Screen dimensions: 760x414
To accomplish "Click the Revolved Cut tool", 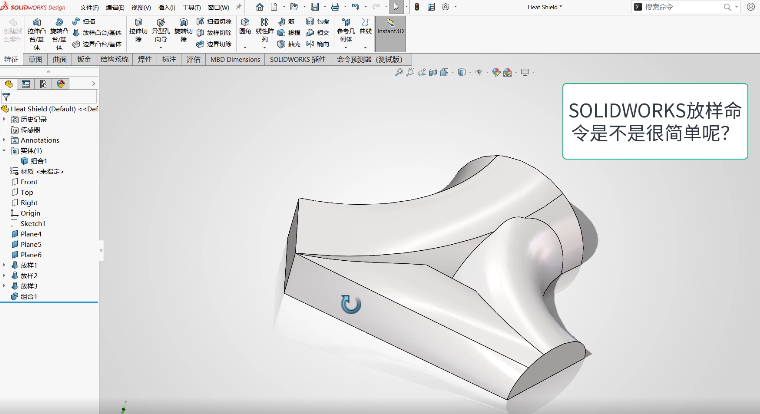I will pos(183,30).
